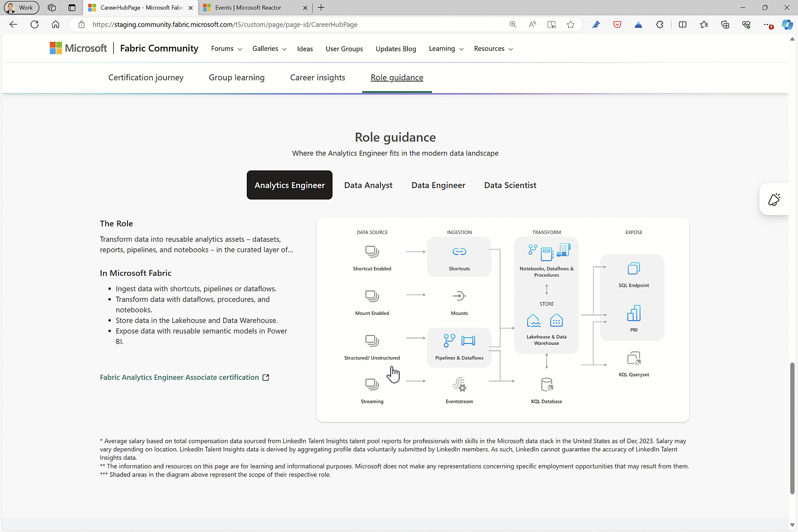Select the Role guidance tab
The width and height of the screenshot is (798, 532).
397,78
